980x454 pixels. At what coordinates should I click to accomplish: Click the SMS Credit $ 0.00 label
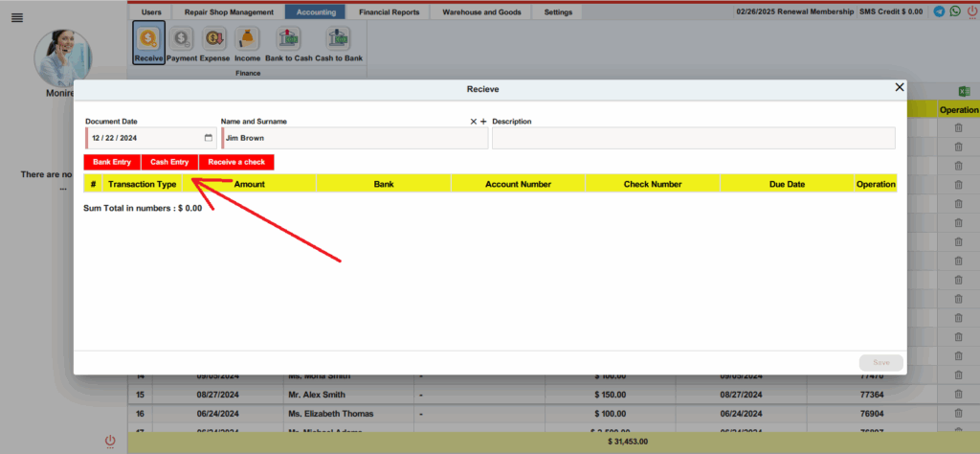(x=891, y=11)
